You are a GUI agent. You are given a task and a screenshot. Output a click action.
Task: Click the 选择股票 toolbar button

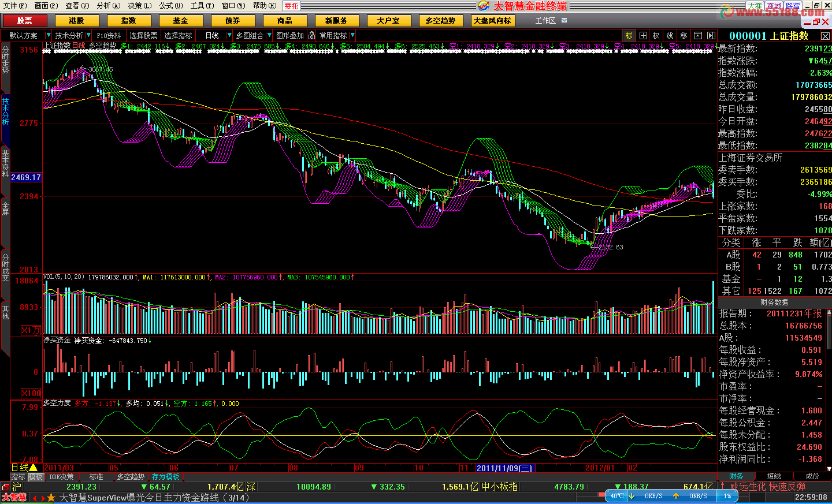coord(143,36)
